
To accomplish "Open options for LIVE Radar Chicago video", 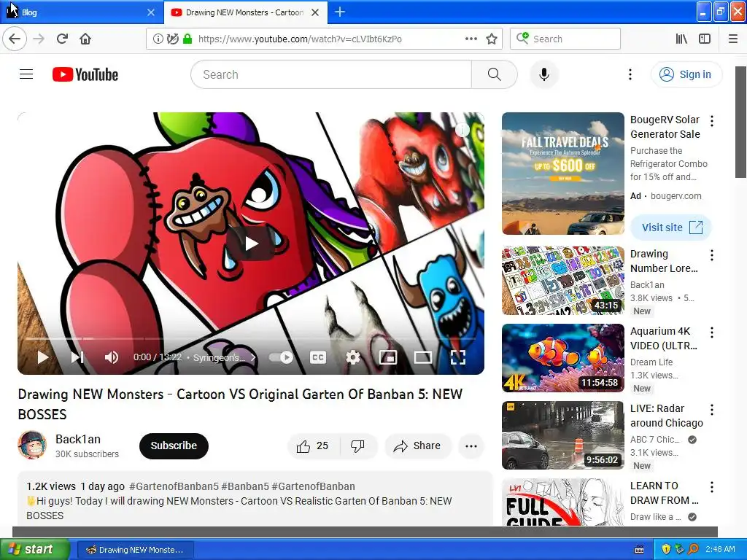I will [x=712, y=410].
